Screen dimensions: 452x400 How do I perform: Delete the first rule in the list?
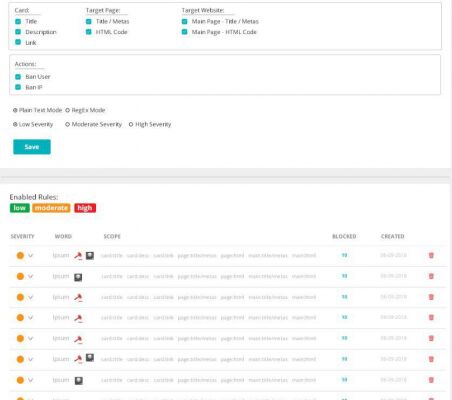click(x=431, y=255)
